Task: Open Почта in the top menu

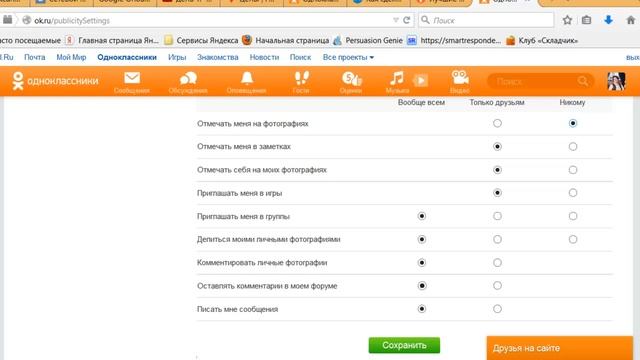Action: (35, 58)
